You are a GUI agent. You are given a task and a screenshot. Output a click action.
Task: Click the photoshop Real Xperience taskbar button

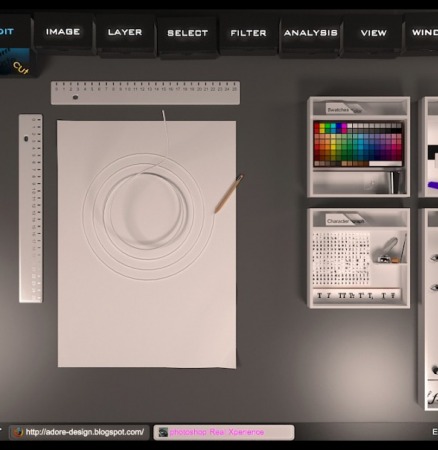pyautogui.click(x=224, y=432)
